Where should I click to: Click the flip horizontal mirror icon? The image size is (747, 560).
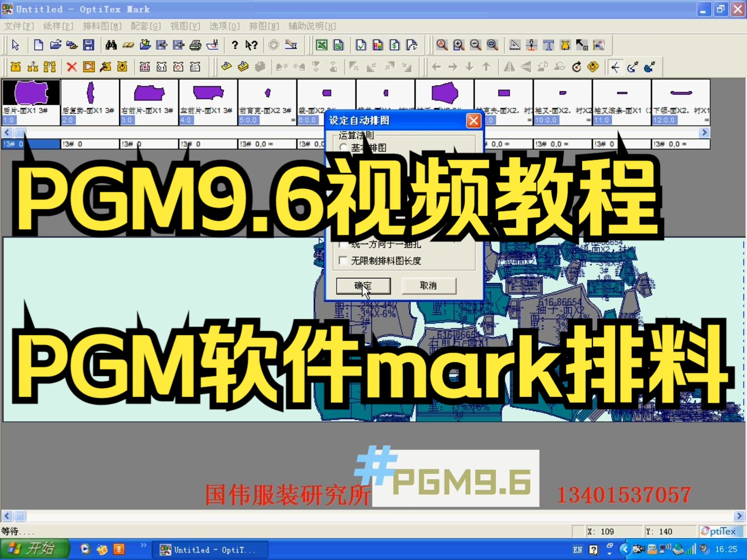click(509, 66)
